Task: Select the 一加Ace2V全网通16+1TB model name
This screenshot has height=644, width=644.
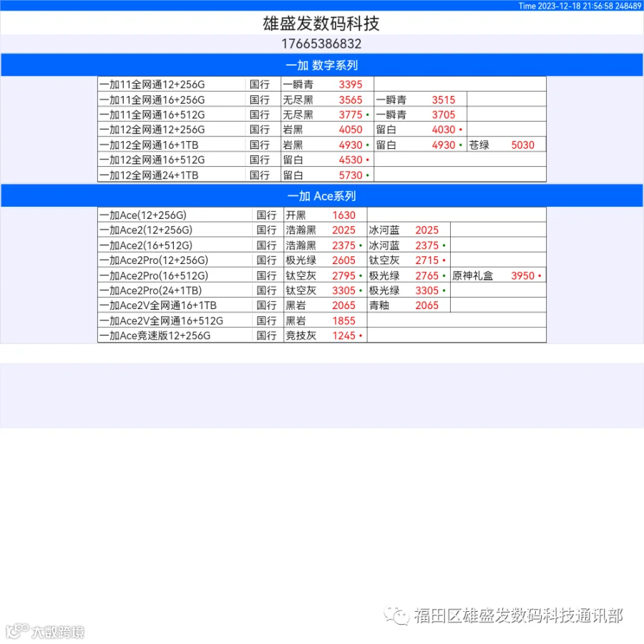Action: pos(157,306)
